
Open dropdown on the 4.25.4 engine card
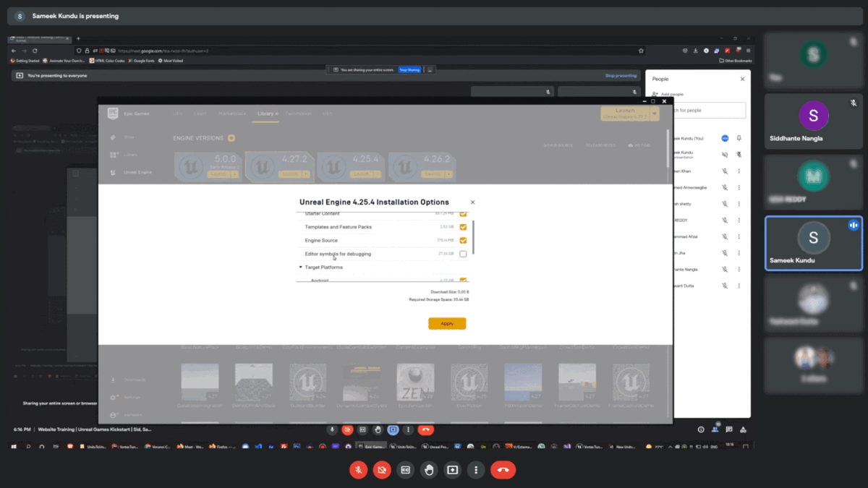click(378, 174)
